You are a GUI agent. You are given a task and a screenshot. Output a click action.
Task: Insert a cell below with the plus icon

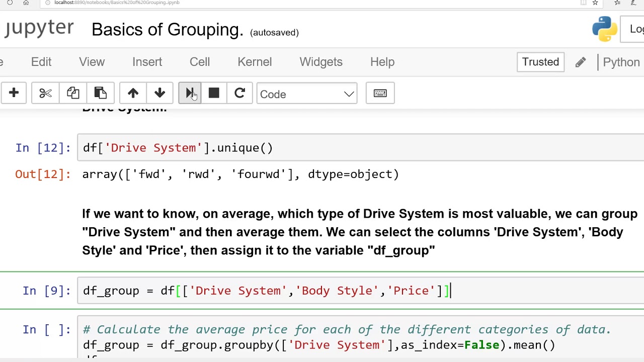click(14, 93)
